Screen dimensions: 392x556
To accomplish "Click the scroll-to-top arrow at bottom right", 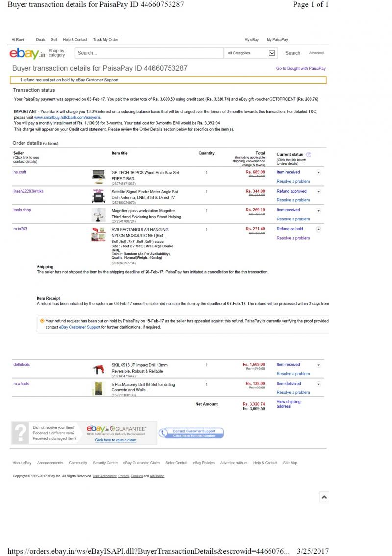I will [324, 497].
